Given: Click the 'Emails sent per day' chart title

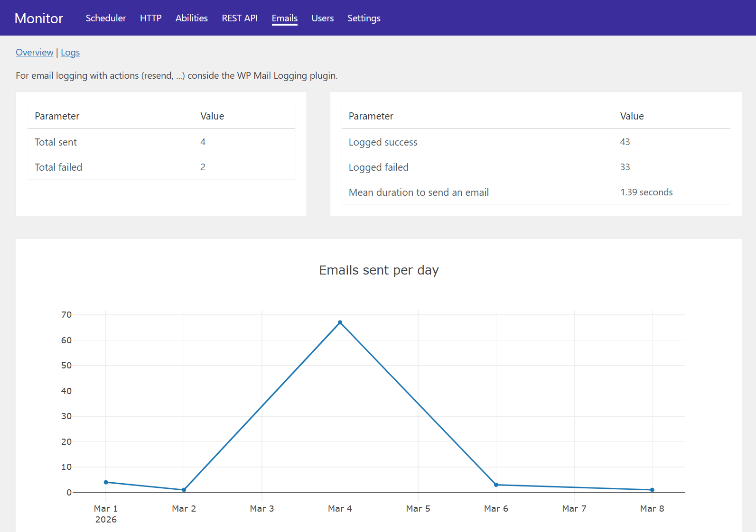Looking at the screenshot, I should [379, 270].
